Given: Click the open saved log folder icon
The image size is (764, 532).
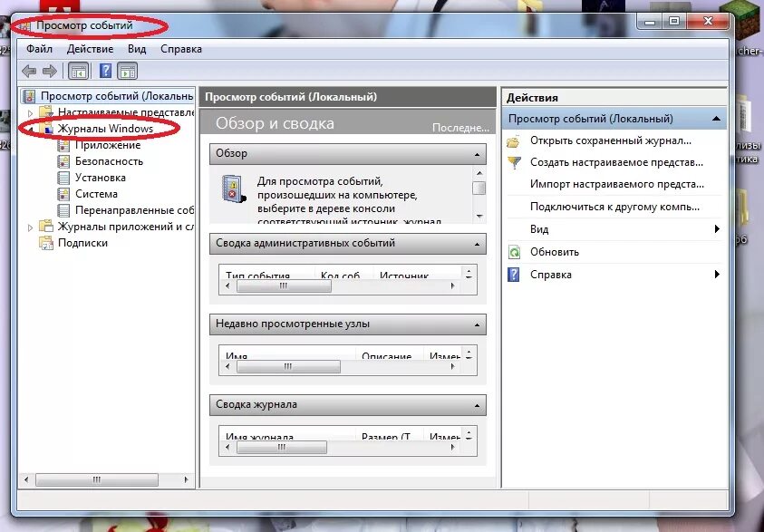Looking at the screenshot, I should pyautogui.click(x=514, y=141).
